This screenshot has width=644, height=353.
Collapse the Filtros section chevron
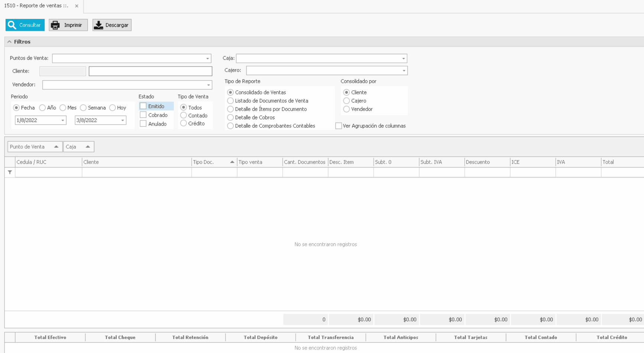(10, 42)
